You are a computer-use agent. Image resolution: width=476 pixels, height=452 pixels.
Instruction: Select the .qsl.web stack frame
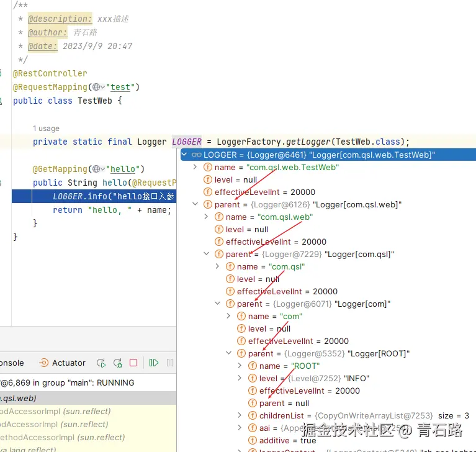pyautogui.click(x=88, y=398)
